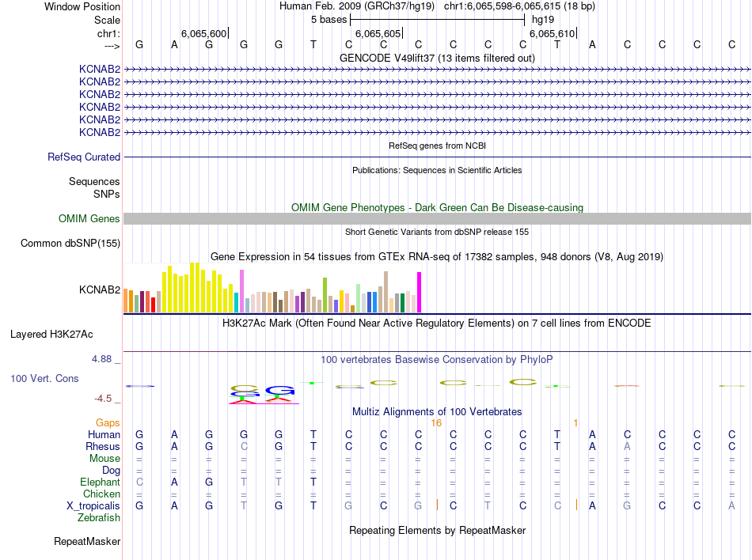Click the yellow-green bar in GTEx chart
Screen dimensions: 752x560
point(325,295)
